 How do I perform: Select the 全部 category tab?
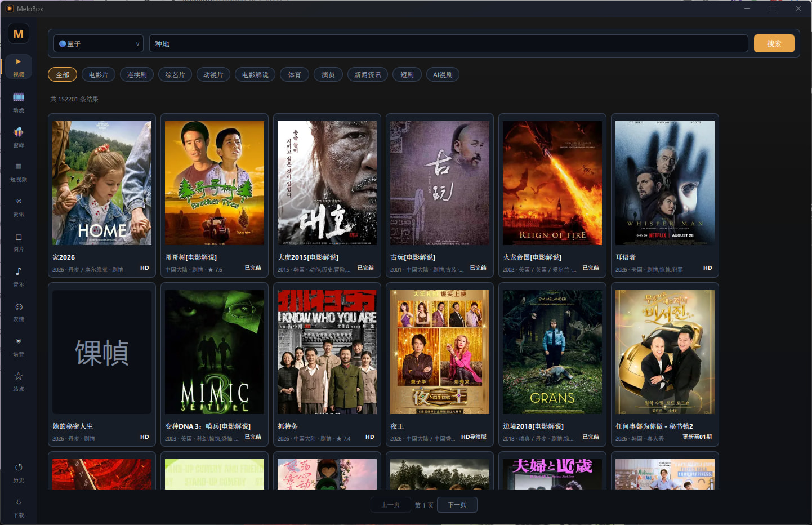[63, 74]
